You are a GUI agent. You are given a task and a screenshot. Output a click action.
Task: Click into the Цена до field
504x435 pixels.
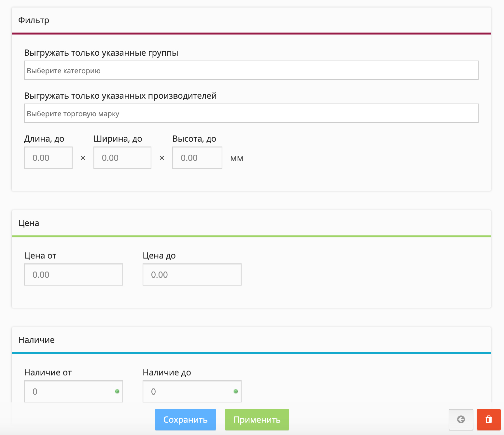pyautogui.click(x=192, y=274)
